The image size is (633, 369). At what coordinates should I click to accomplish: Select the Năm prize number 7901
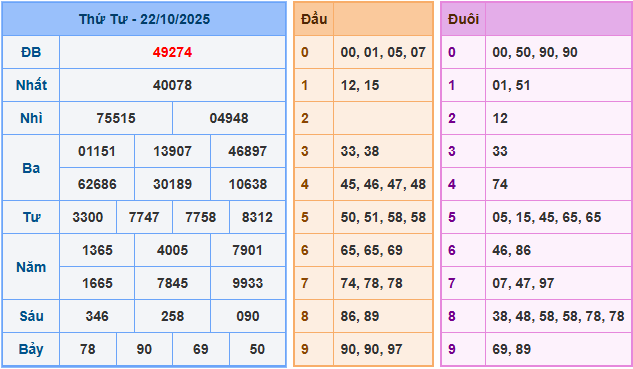pyautogui.click(x=247, y=250)
